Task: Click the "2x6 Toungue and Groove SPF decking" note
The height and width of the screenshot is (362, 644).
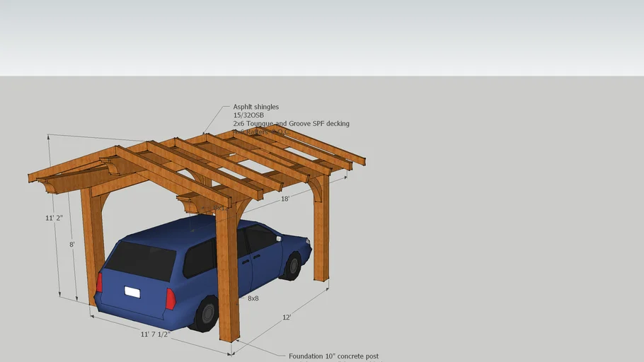Action: (x=291, y=124)
